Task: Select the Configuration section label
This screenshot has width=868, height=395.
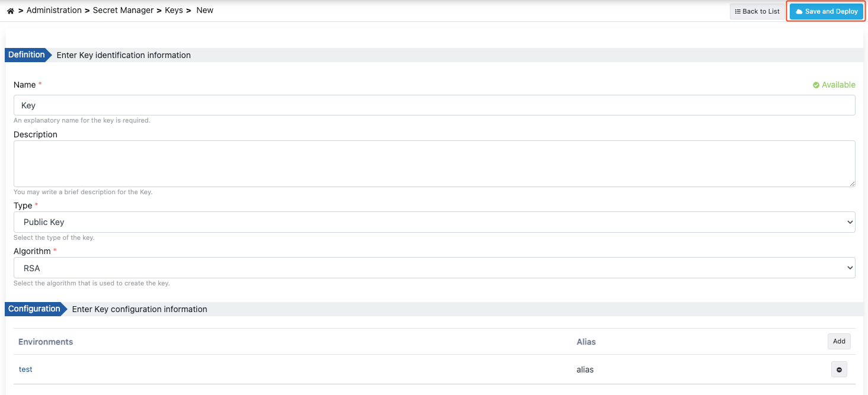Action: pos(34,309)
